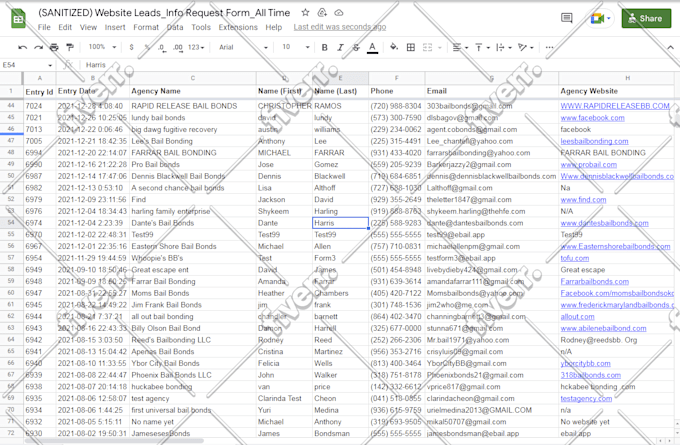Open vertical align dropdown
This screenshot has width=680, height=445.
coord(482,47)
